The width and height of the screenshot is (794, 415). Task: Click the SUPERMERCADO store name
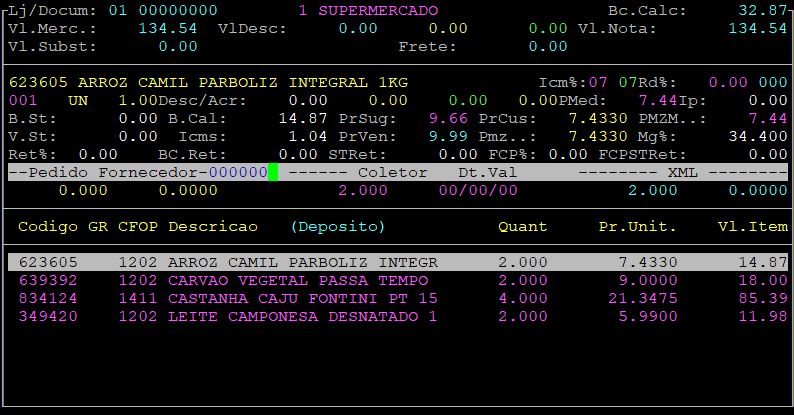pyautogui.click(x=378, y=11)
